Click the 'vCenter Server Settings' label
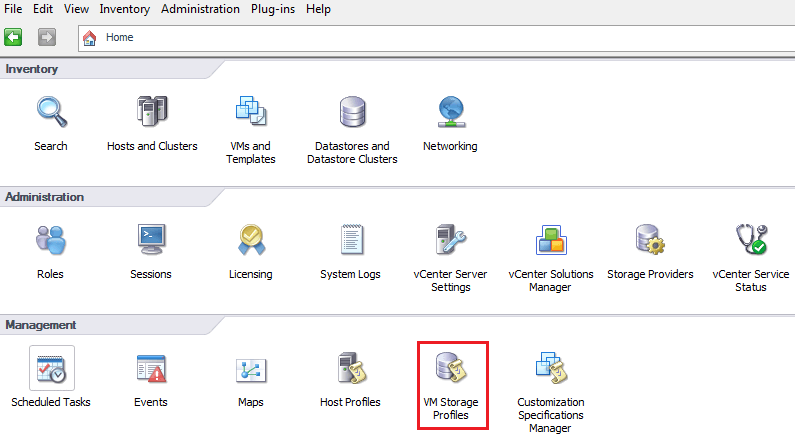 (x=450, y=280)
